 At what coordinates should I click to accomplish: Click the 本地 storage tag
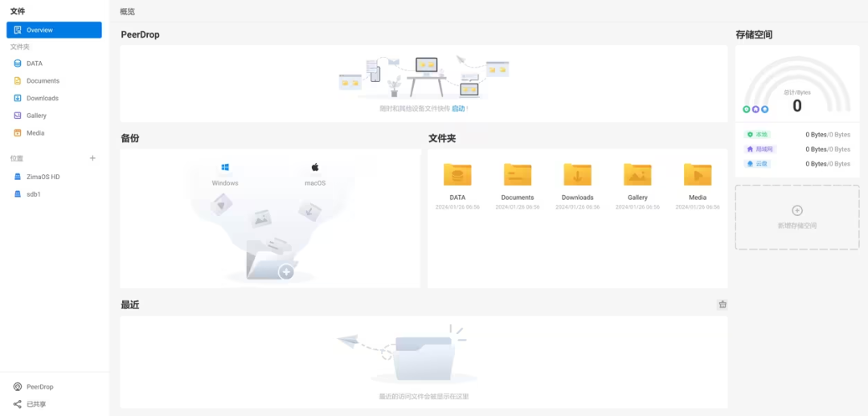757,134
